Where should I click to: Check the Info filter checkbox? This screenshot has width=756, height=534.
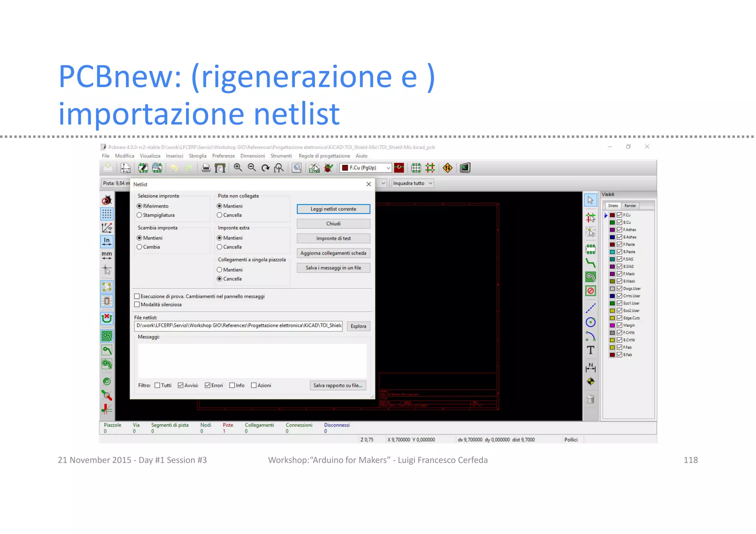pos(232,385)
